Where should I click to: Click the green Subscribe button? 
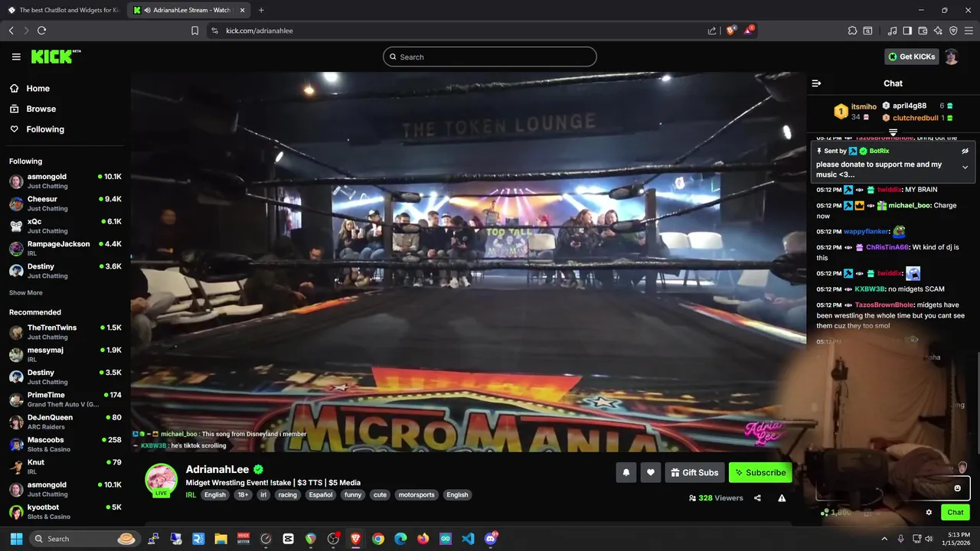(760, 473)
